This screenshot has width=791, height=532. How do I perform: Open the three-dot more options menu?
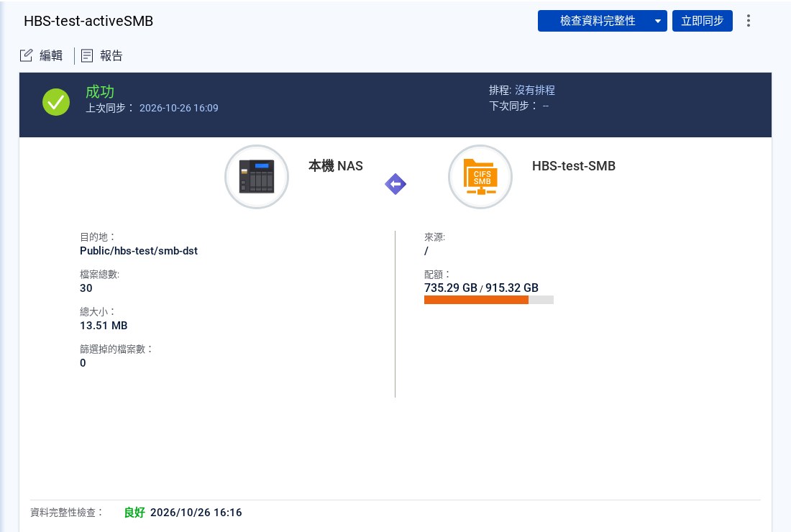coord(749,21)
